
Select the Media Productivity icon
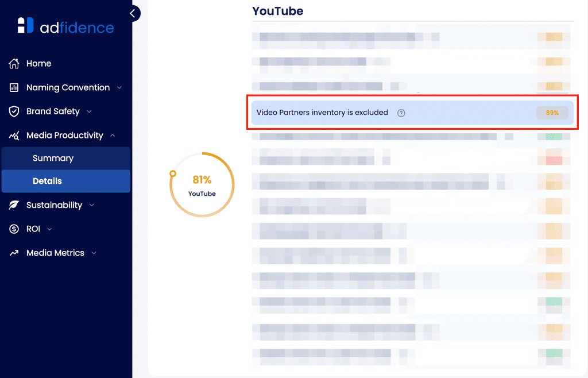(x=13, y=135)
